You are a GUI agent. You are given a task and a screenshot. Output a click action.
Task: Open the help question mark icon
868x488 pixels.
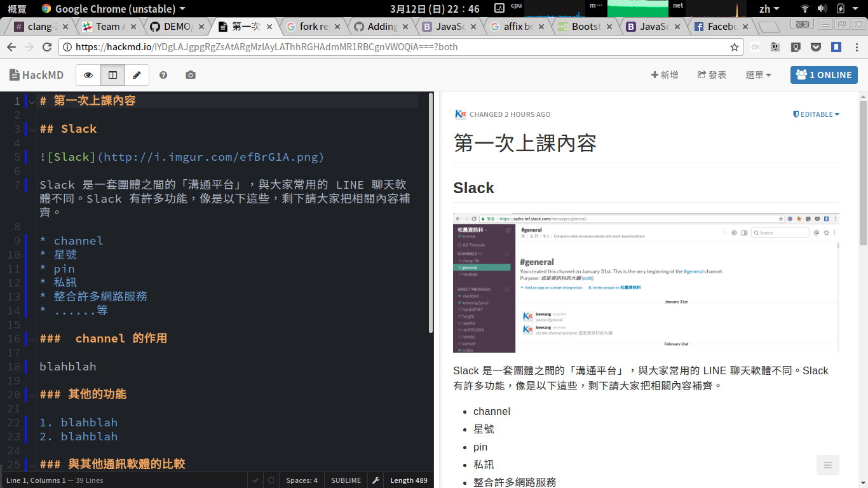(163, 75)
